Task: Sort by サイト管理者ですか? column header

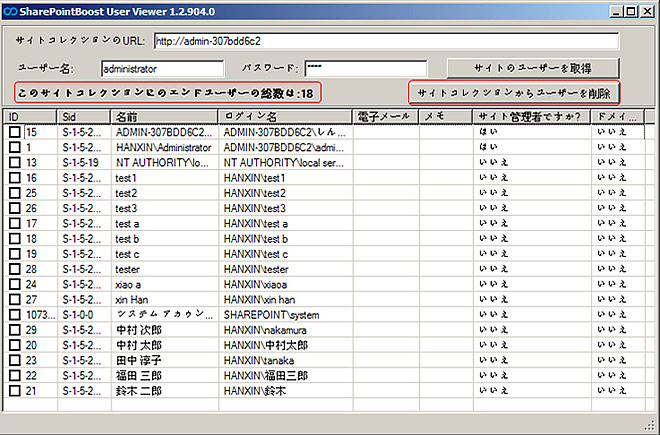Action: (532, 117)
